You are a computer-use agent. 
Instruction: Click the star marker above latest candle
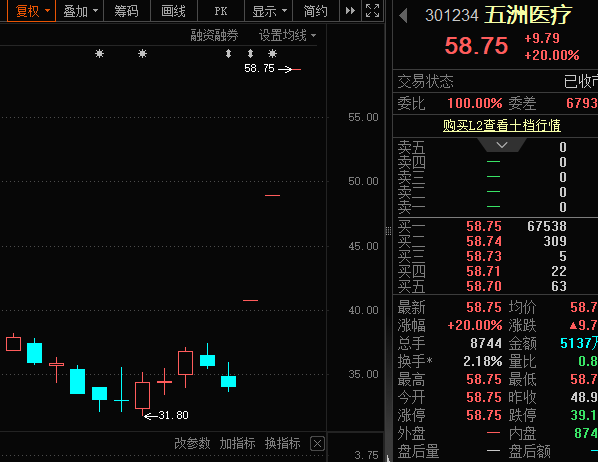tap(272, 53)
